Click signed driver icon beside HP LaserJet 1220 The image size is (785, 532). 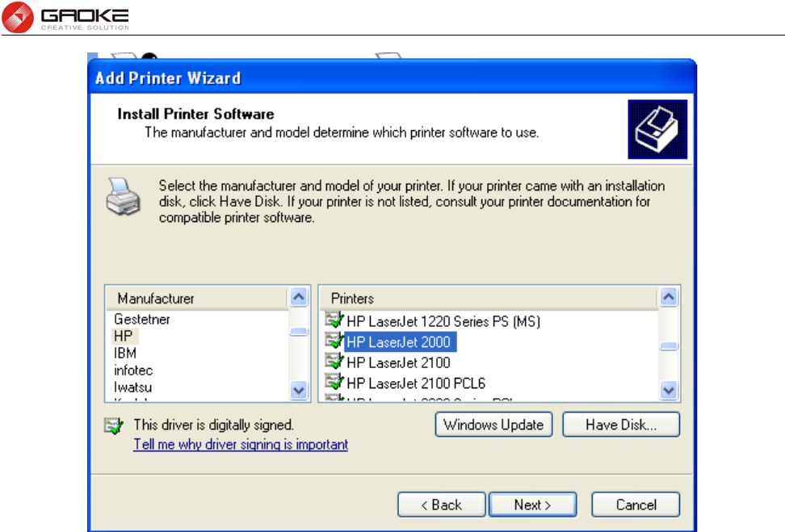click(x=334, y=320)
